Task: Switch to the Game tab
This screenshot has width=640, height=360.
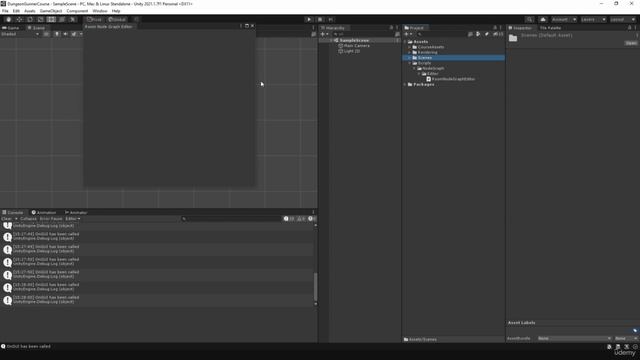Action: [11, 28]
